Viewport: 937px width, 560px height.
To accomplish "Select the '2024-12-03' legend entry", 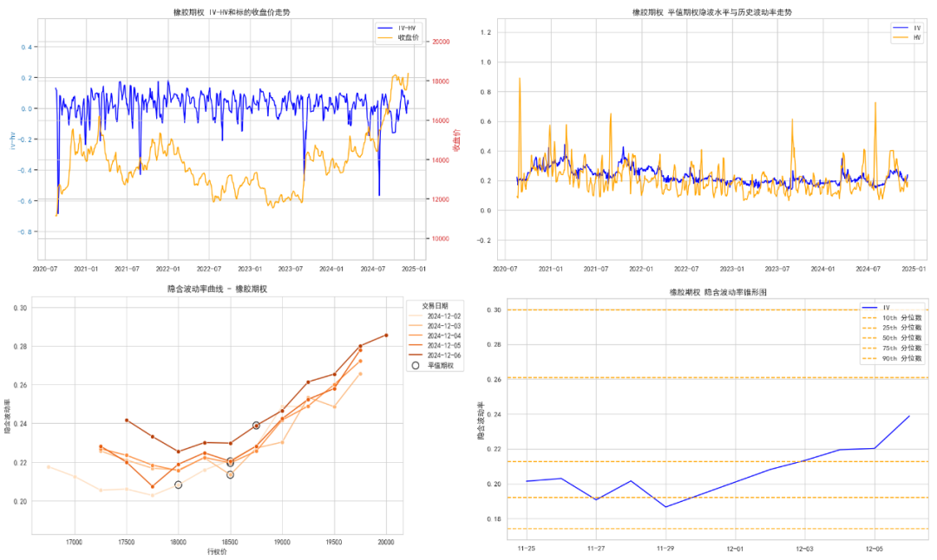I will click(435, 326).
